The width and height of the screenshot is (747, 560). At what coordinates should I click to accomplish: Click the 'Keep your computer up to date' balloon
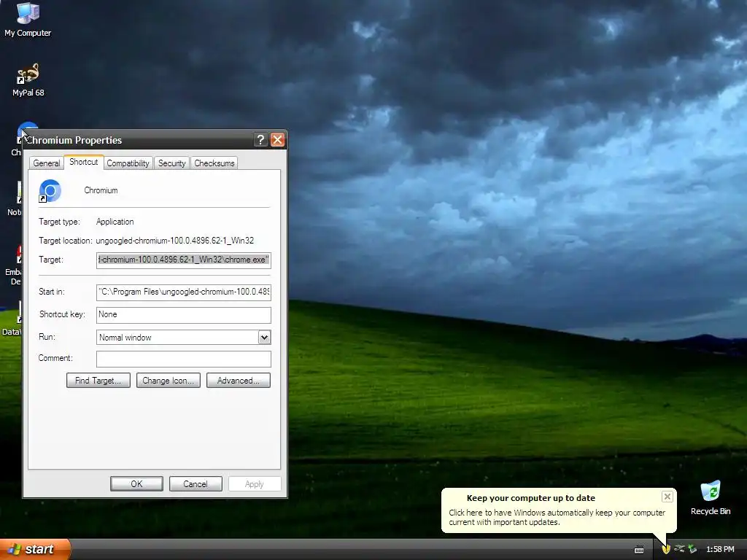[558, 510]
